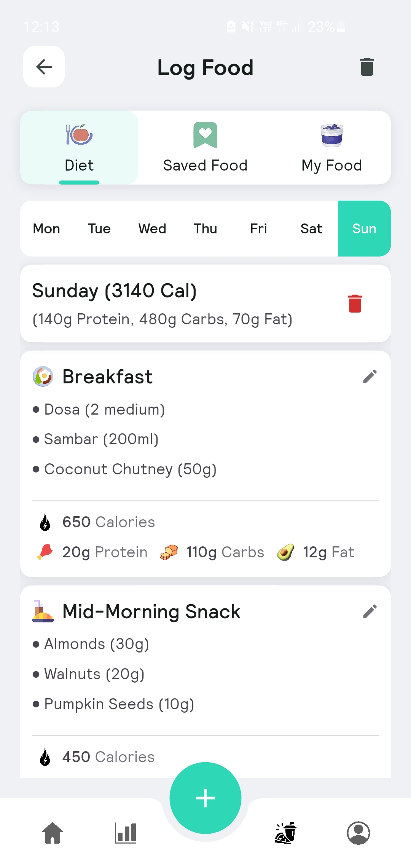Switch to the My Food tab
This screenshot has height=868, width=411.
tap(331, 148)
